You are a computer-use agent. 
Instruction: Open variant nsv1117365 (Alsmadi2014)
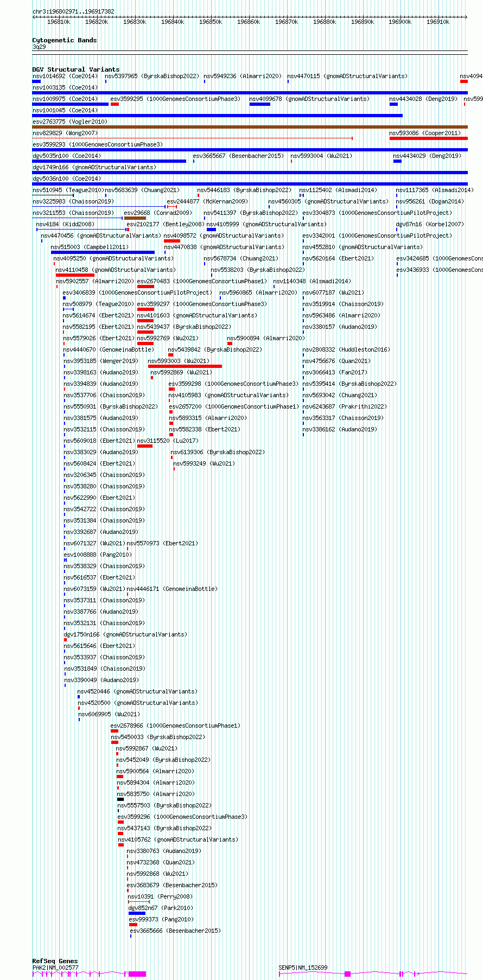tap(435, 190)
